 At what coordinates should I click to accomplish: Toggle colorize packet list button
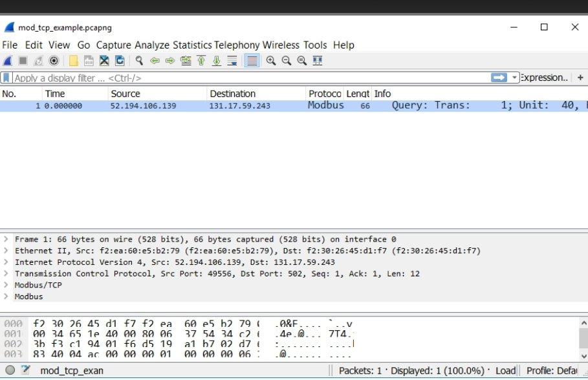point(252,61)
